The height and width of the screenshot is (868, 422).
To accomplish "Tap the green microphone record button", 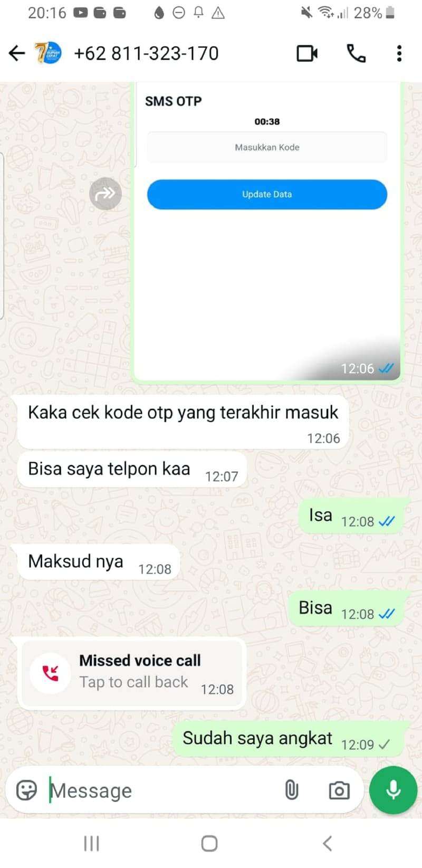I will (394, 790).
